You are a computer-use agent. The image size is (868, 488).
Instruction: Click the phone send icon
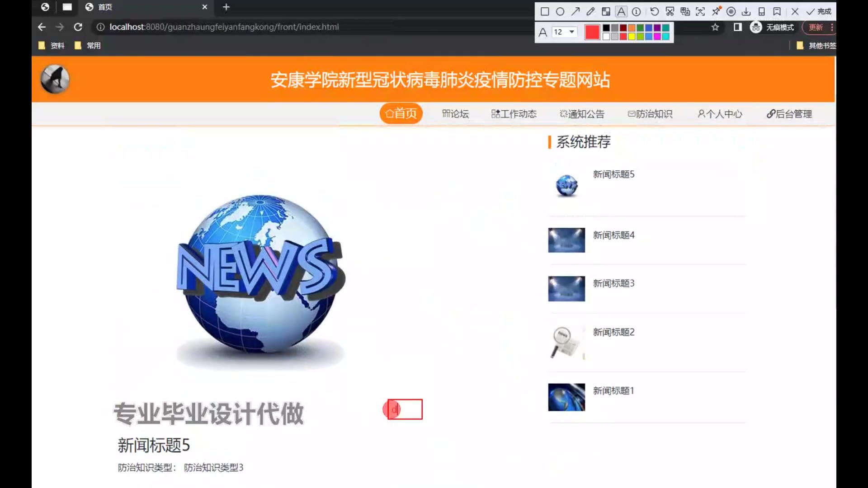point(762,12)
